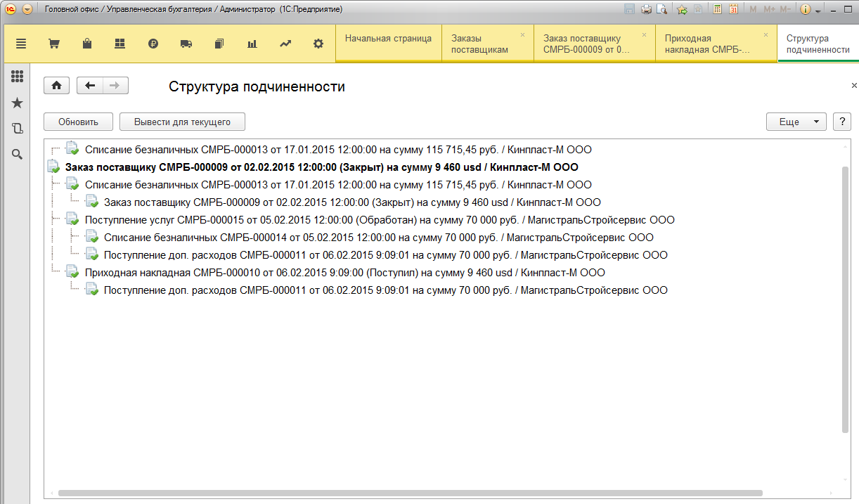Select Приходная накладная СМРБ-000010 row
Screen dimensions: 859x504
(344, 273)
